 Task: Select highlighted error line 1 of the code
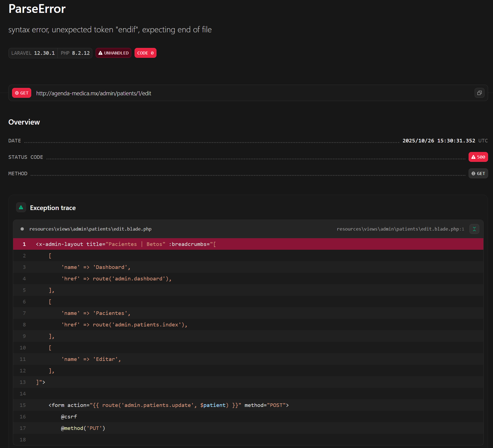point(126,244)
